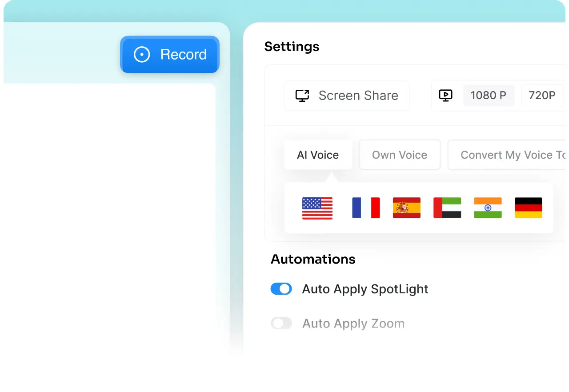
Task: Disable Auto Apply SpotLight toggle
Action: pyautogui.click(x=281, y=289)
